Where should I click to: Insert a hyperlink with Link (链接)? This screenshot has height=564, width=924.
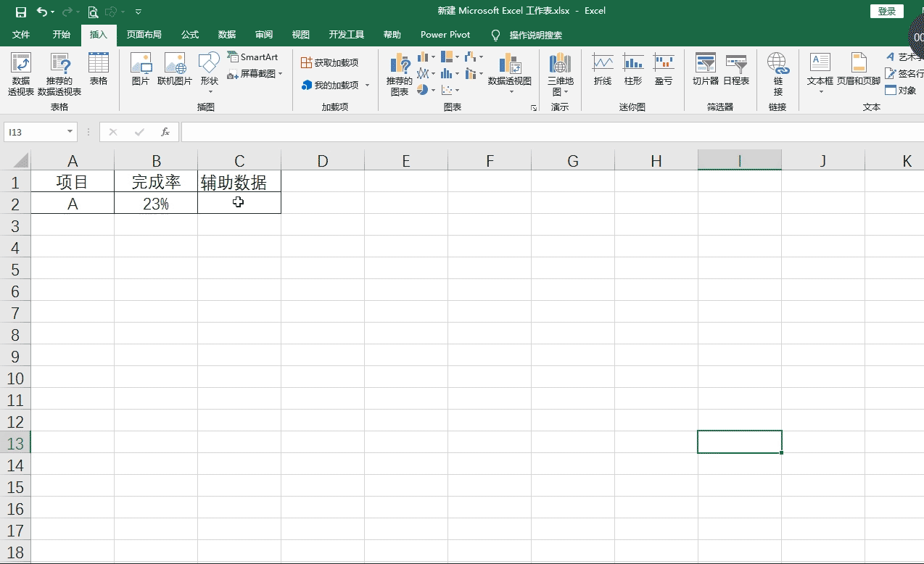click(x=778, y=74)
